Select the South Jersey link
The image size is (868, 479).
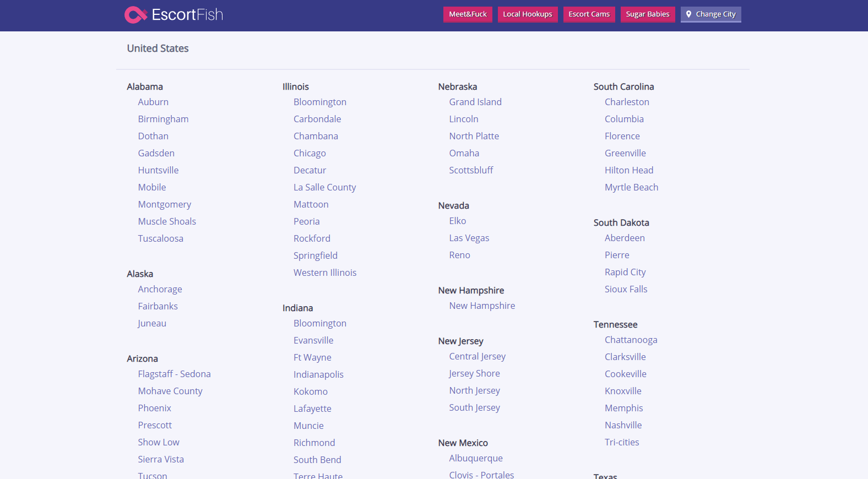475,407
